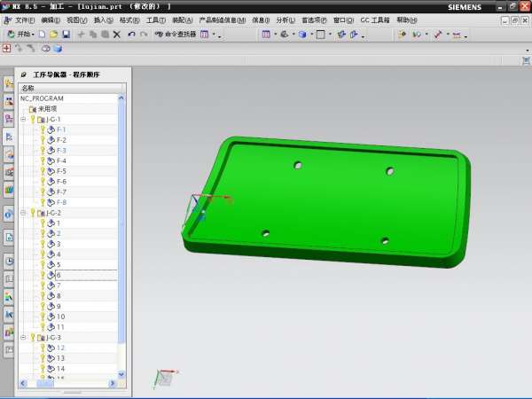This screenshot has width=532, height=399.
Task: Click the Save icon in the toolbar
Action: pyautogui.click(x=66, y=35)
